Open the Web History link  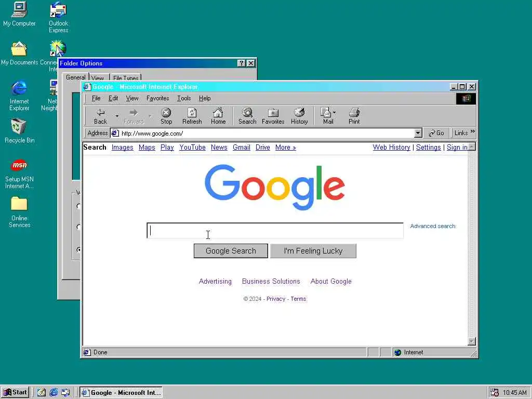392,147
